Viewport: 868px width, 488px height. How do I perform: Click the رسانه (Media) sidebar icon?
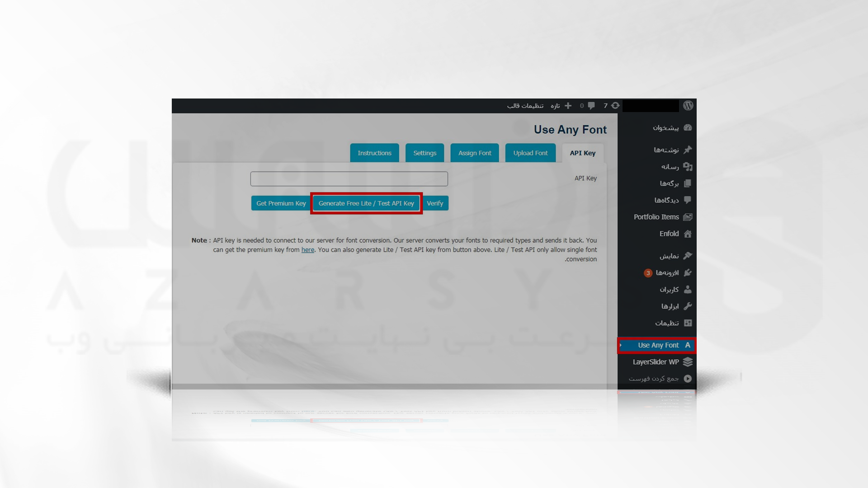coord(687,167)
